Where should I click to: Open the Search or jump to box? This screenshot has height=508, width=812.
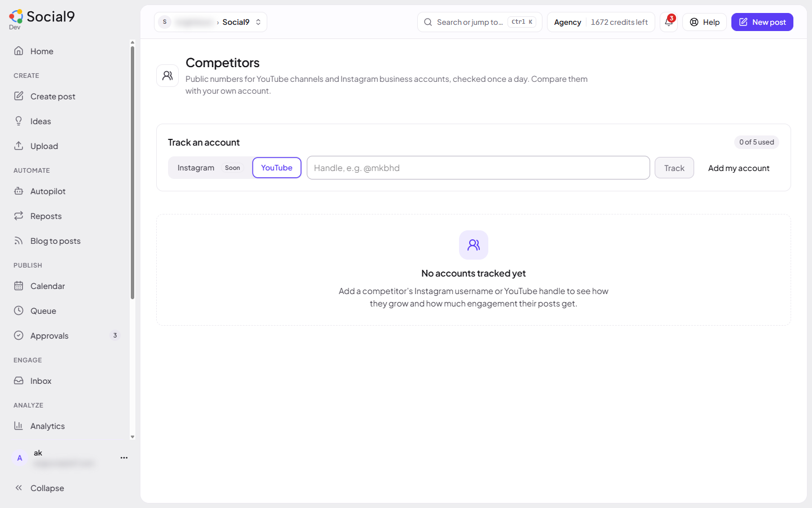click(x=480, y=22)
